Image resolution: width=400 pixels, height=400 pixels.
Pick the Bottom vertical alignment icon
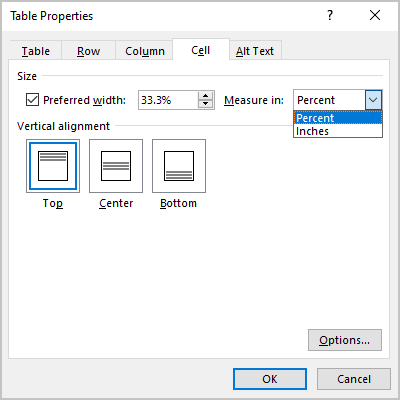(179, 166)
